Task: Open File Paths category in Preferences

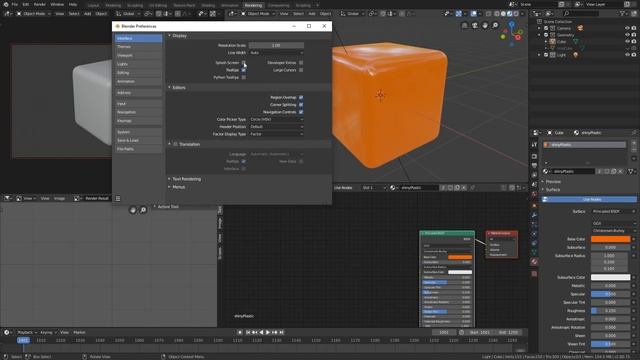Action: [138, 149]
